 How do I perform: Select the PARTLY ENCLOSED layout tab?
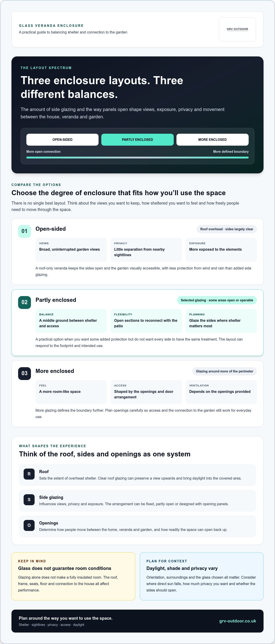coord(137,139)
